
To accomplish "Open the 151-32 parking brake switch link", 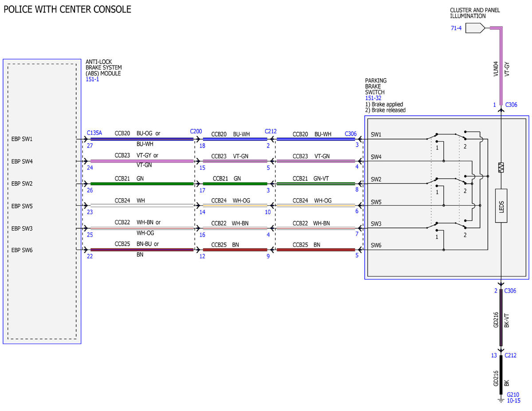I will coord(373,98).
